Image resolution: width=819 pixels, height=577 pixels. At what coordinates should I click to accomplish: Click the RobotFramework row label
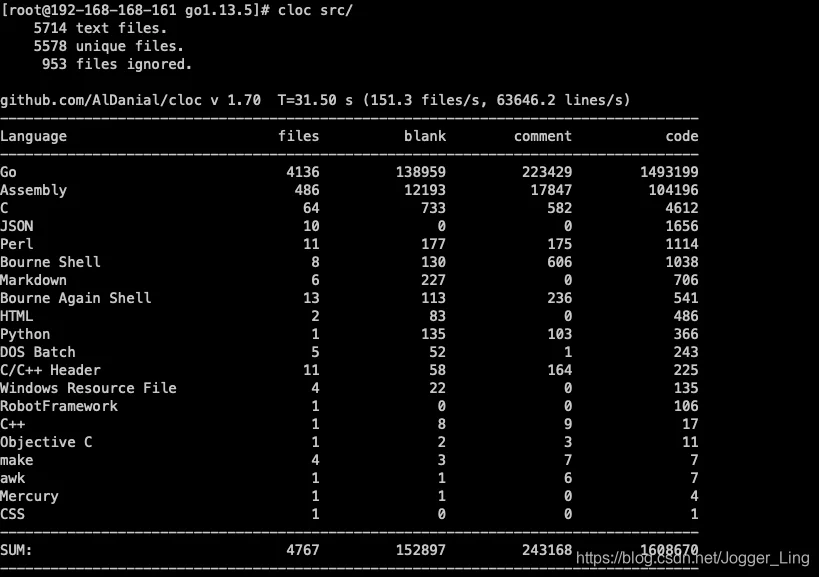pos(59,406)
